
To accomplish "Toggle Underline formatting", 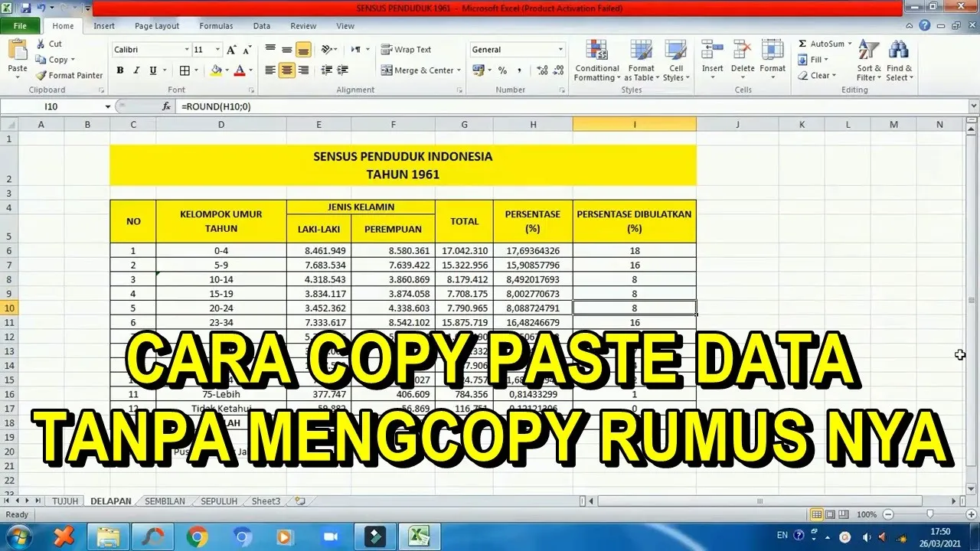I will [x=153, y=70].
